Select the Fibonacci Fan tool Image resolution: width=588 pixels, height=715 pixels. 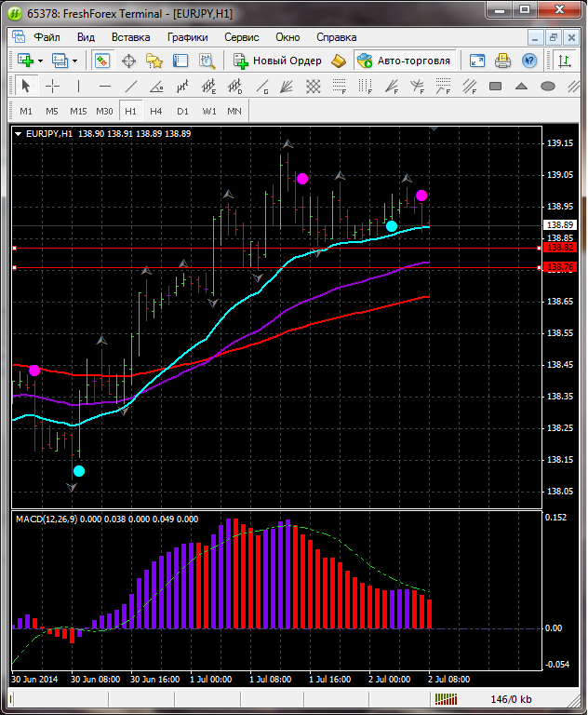[392, 86]
